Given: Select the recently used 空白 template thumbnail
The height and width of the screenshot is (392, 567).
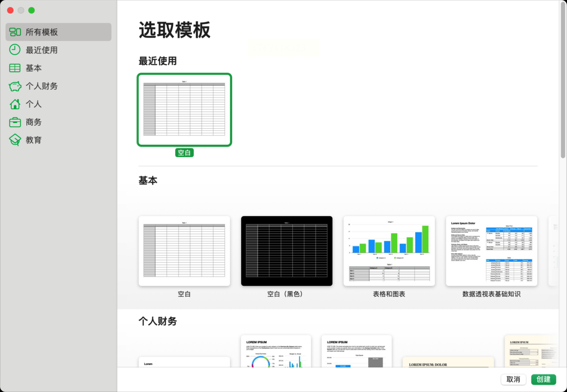Looking at the screenshot, I should [184, 110].
